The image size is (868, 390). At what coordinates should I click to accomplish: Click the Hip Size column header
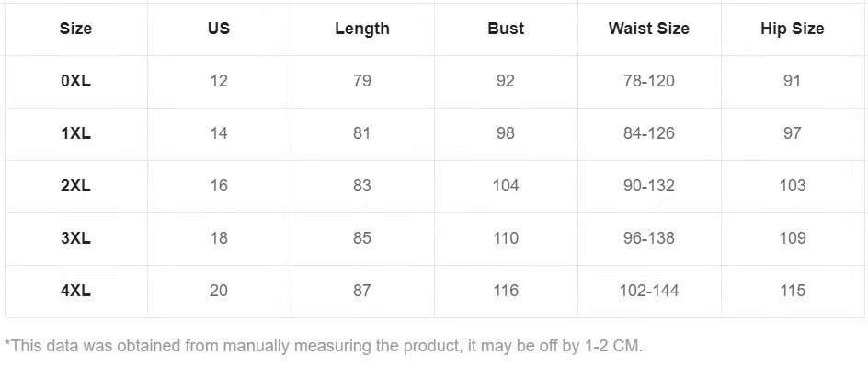[x=793, y=29]
